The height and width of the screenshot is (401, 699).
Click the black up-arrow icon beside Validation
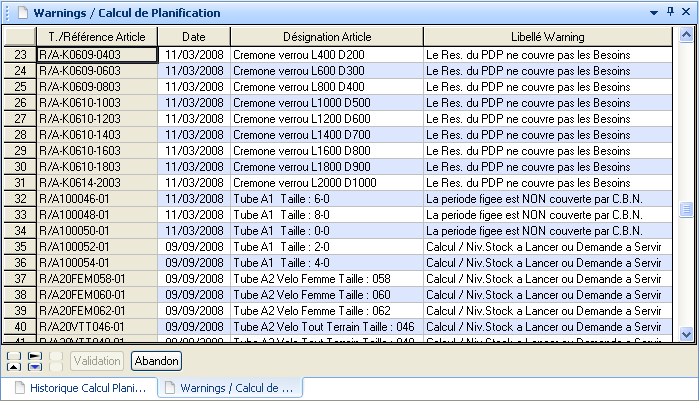pos(11,367)
